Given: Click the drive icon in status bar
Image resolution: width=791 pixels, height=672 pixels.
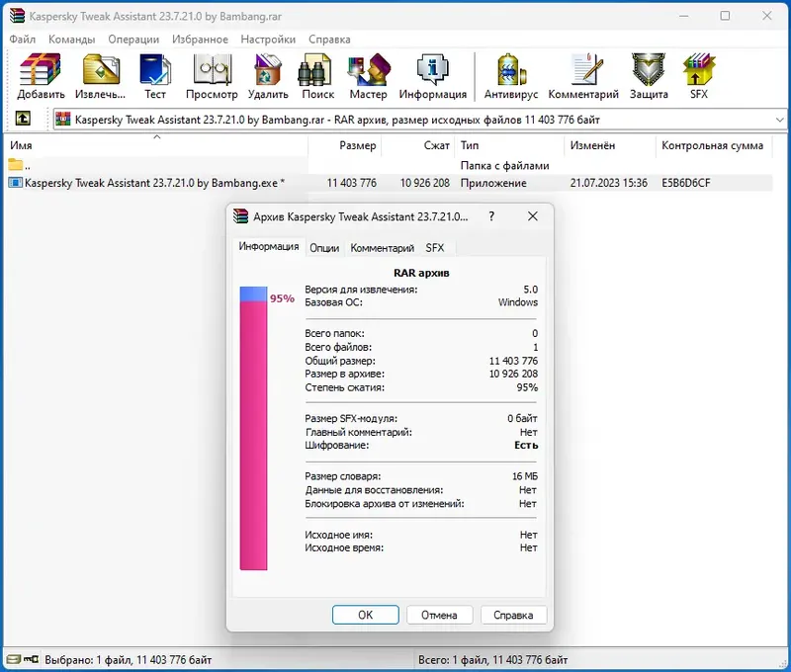Looking at the screenshot, I should point(14,659).
